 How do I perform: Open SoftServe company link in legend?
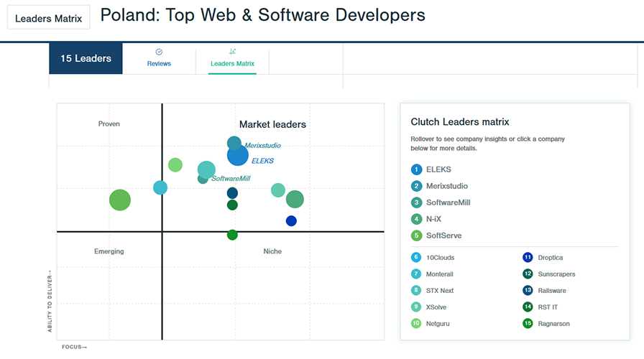point(443,236)
